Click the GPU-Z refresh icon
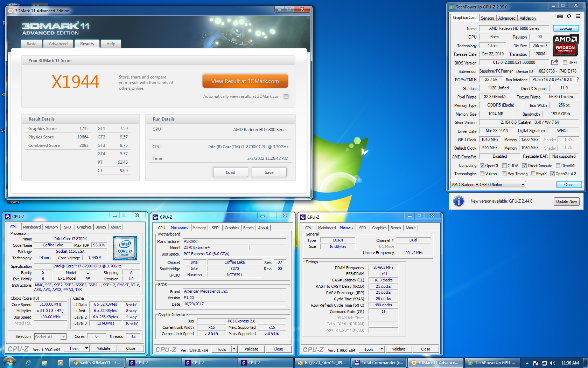Screen dimensions: 588x368 pyautogui.click(x=569, y=16)
